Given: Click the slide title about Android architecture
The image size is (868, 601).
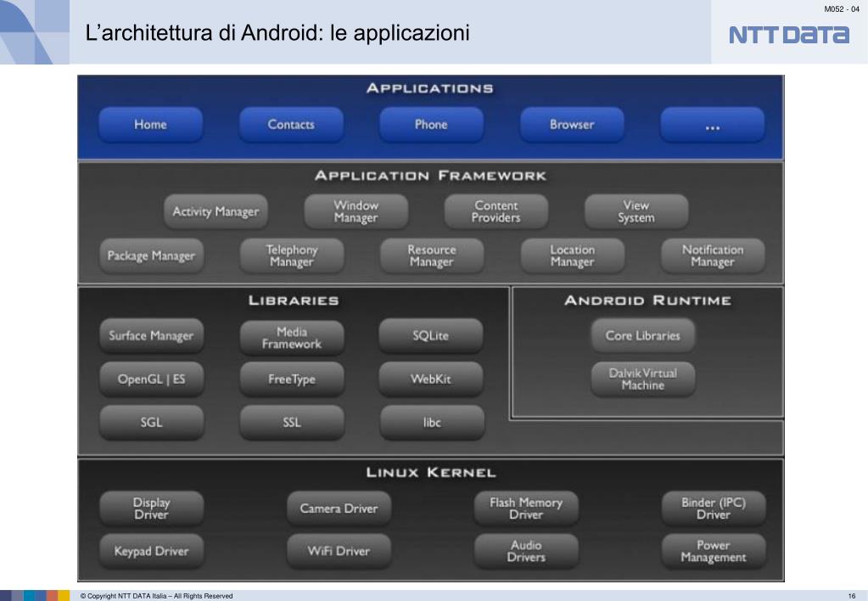Looking at the screenshot, I should (x=277, y=32).
